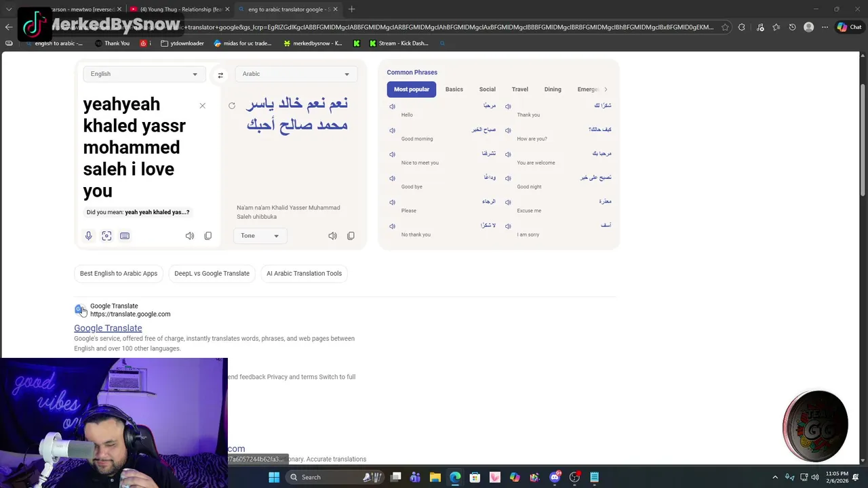Click AI Arabic Translation Tools chip
This screenshot has width=868, height=488.
point(304,273)
